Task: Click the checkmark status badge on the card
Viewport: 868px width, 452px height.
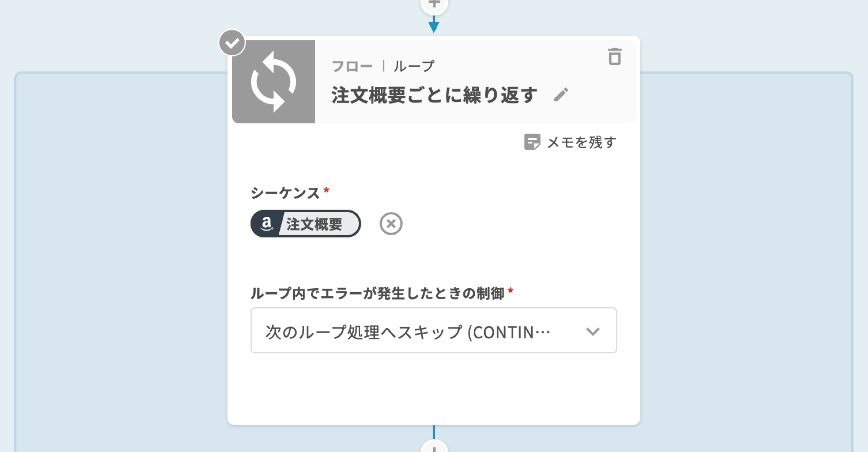Action: (232, 43)
